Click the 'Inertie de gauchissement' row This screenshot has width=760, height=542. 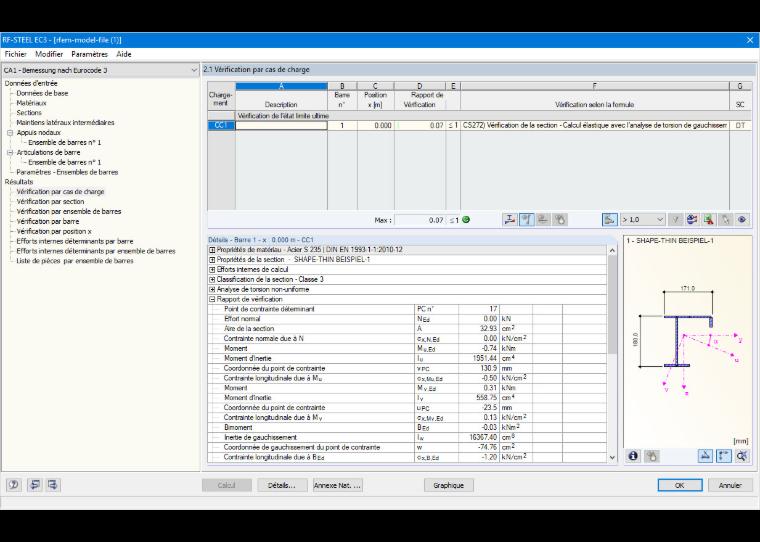tap(407, 437)
